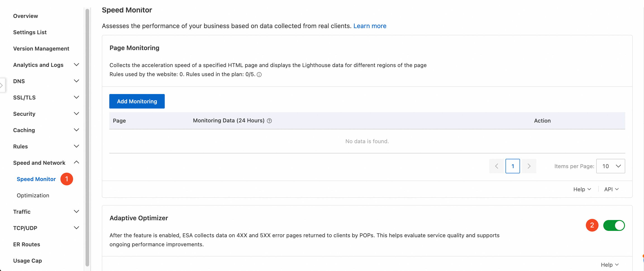Open the Items per Page dropdown

tap(611, 166)
